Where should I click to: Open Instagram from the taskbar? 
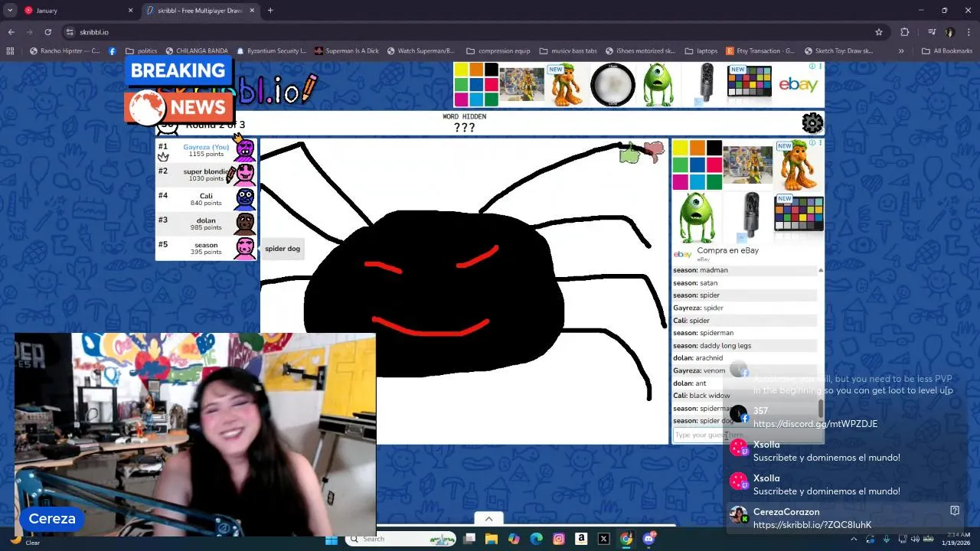559,539
